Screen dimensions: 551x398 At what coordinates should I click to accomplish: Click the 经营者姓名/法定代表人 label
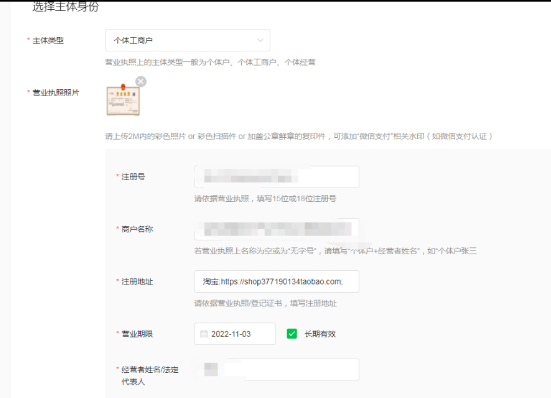click(x=150, y=375)
